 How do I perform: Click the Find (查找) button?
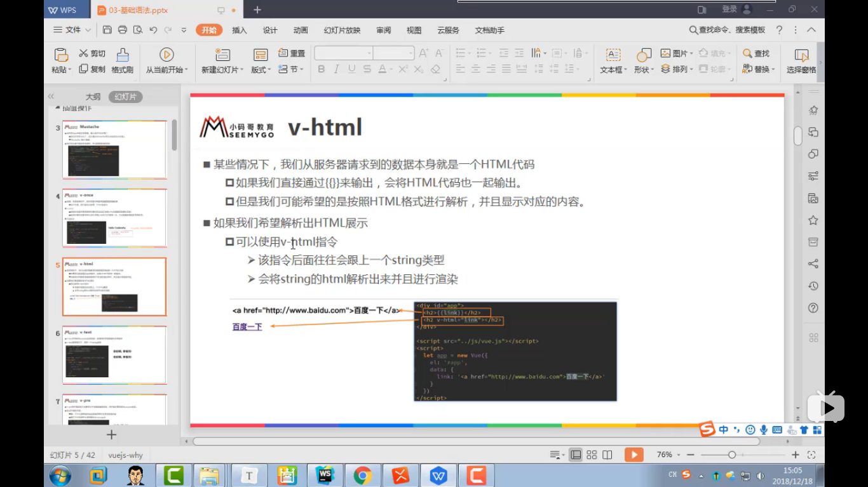tap(756, 53)
